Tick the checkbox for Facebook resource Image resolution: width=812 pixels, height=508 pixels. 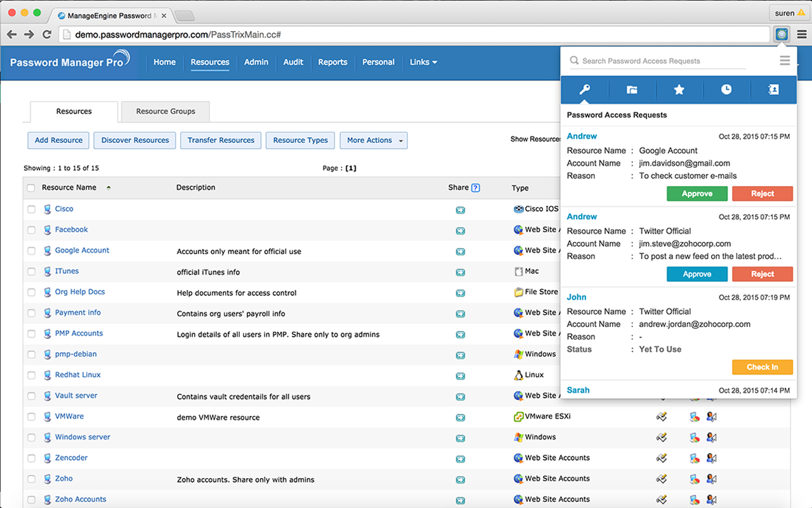(x=31, y=230)
